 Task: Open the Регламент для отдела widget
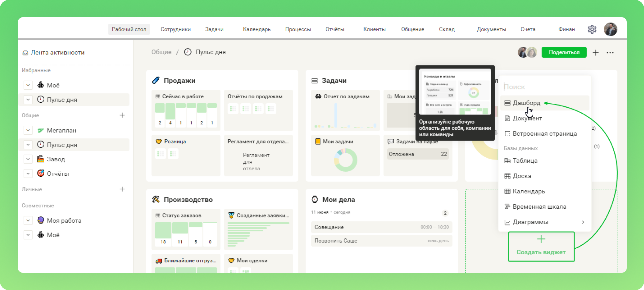258,155
